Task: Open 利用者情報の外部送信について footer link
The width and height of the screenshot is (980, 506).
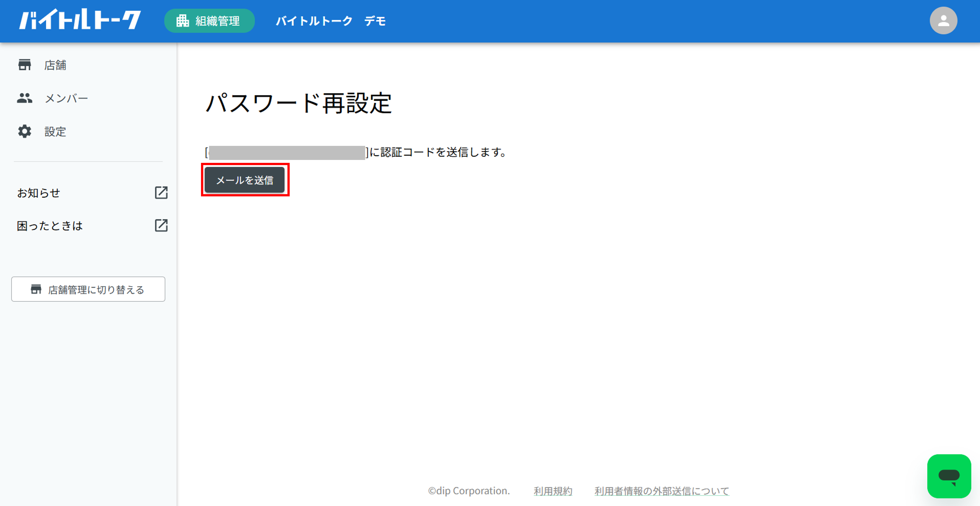Action: tap(662, 491)
